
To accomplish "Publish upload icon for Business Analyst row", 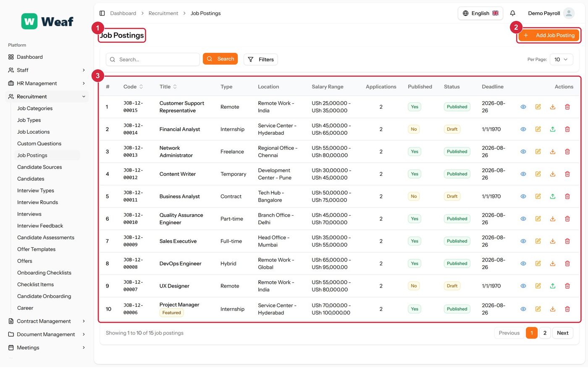I will coord(553,196).
